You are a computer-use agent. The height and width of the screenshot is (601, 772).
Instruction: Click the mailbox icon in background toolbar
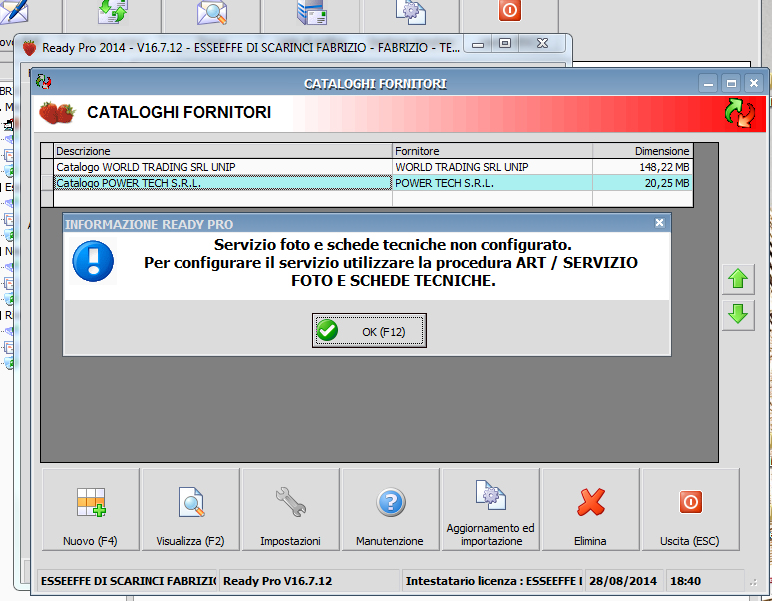click(x=312, y=12)
